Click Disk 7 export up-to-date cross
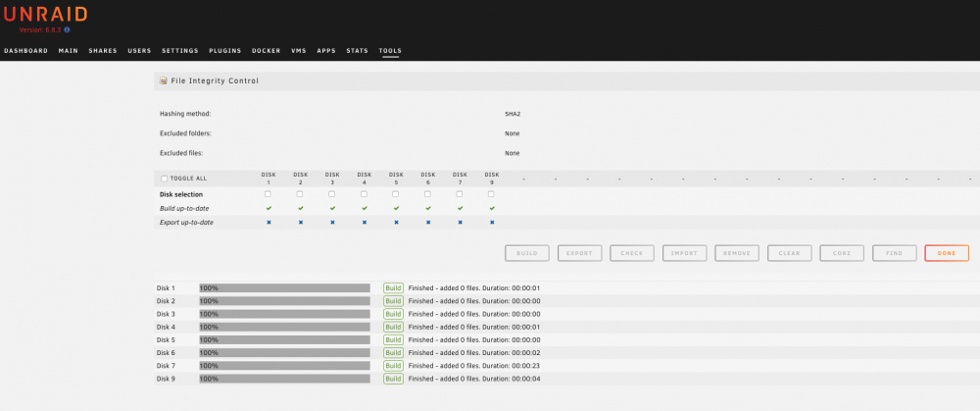The image size is (980, 411). (460, 222)
